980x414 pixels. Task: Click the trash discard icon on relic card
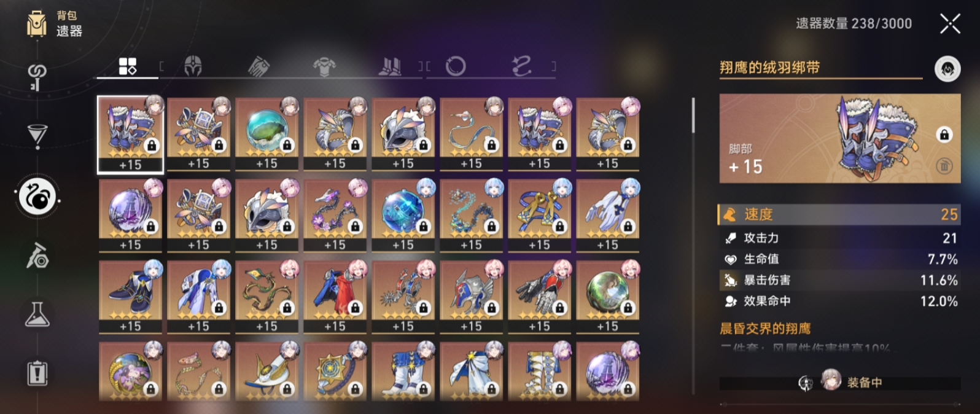click(944, 166)
